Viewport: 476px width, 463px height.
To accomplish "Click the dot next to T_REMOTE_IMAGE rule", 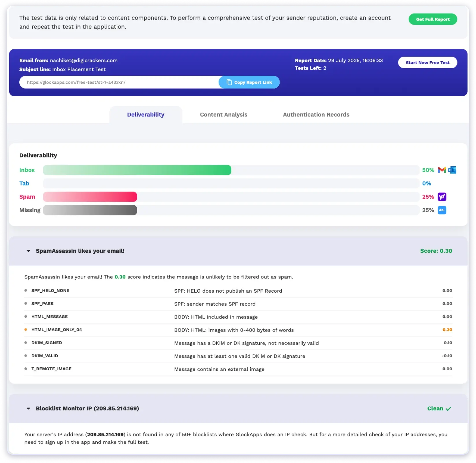I will [25, 368].
